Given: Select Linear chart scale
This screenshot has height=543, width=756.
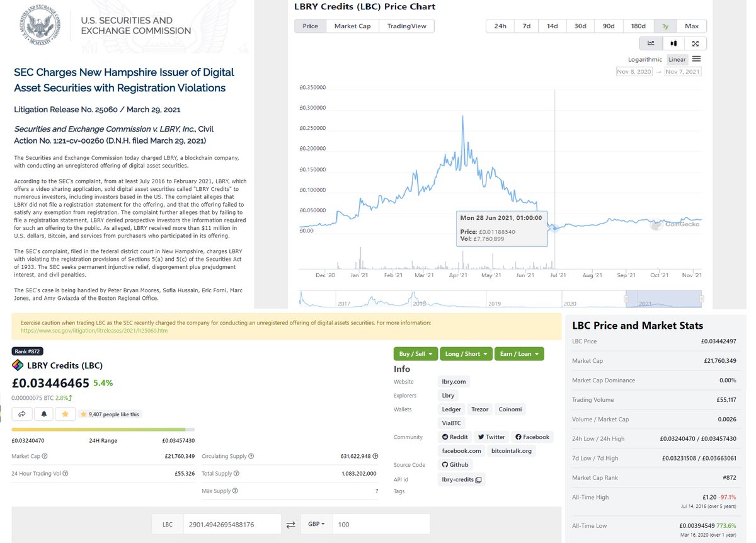Looking at the screenshot, I should pyautogui.click(x=677, y=60).
